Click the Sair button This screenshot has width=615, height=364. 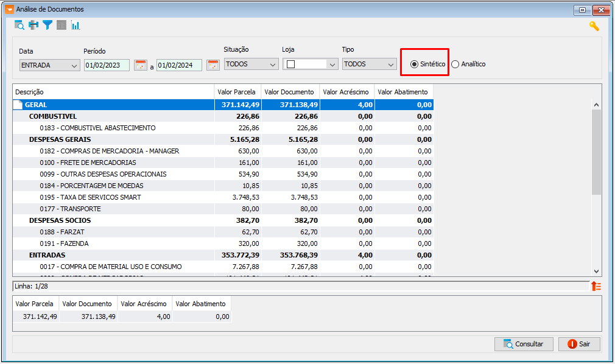[x=579, y=344]
